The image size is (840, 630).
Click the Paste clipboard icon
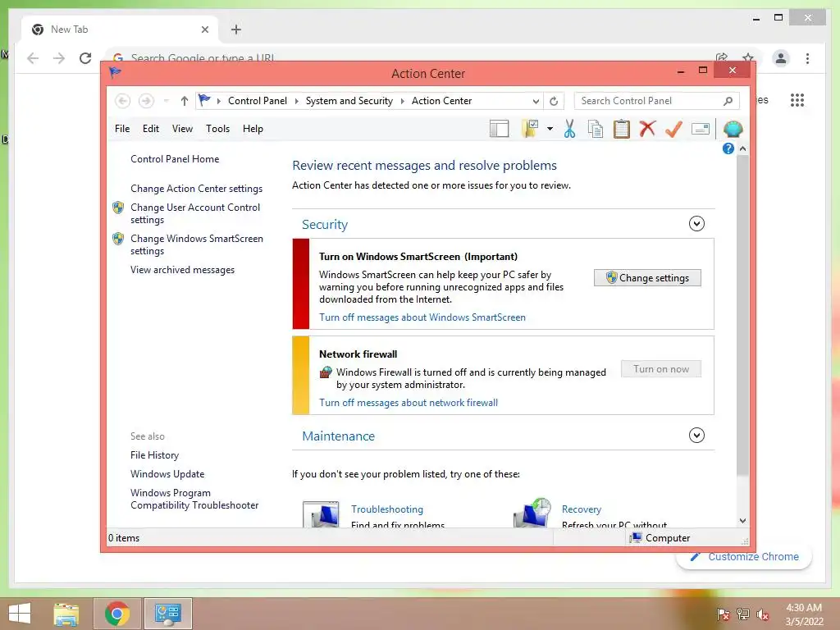622,129
